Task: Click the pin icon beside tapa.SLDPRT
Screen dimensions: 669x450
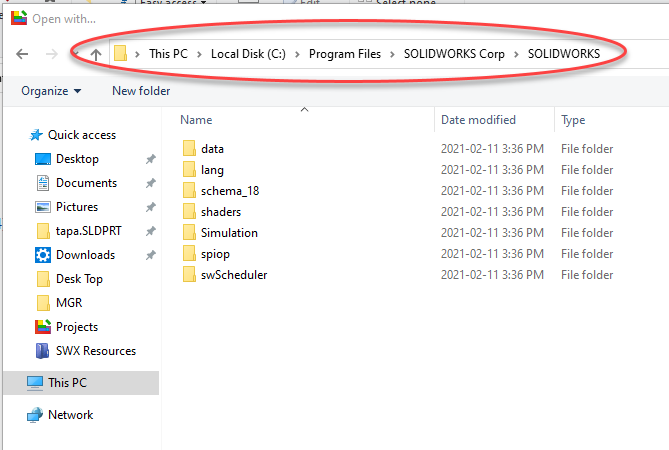Action: click(151, 231)
